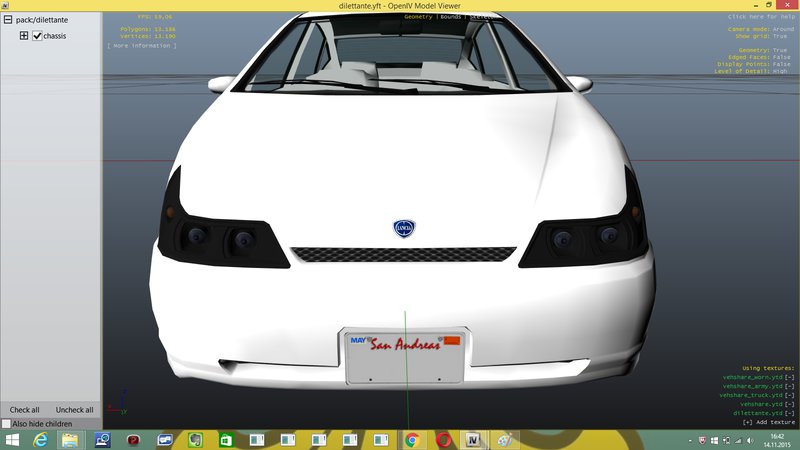Click the Polygons count readout
This screenshot has height=450, width=800.
148,30
